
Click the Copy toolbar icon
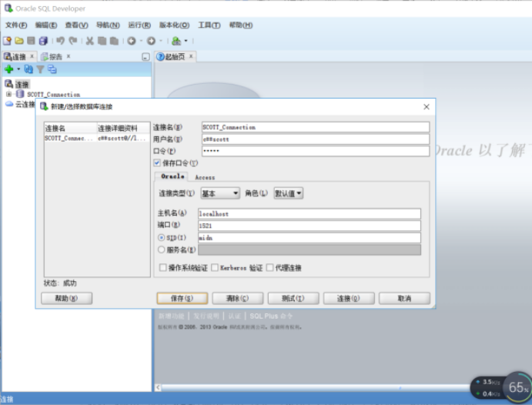[102, 41]
